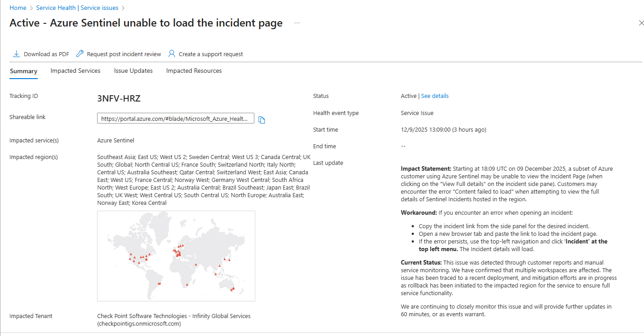
Task: Click the 'Copy the incident link' bullet
Action: (x=504, y=226)
